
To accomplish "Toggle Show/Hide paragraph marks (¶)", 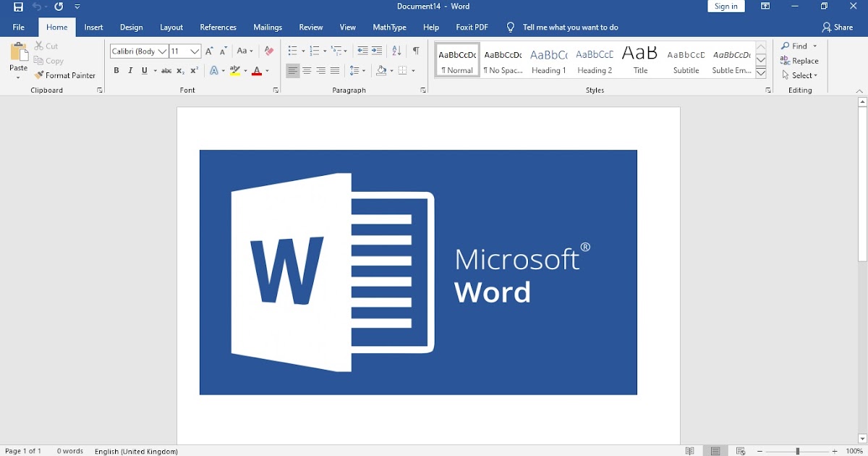I will click(x=416, y=51).
